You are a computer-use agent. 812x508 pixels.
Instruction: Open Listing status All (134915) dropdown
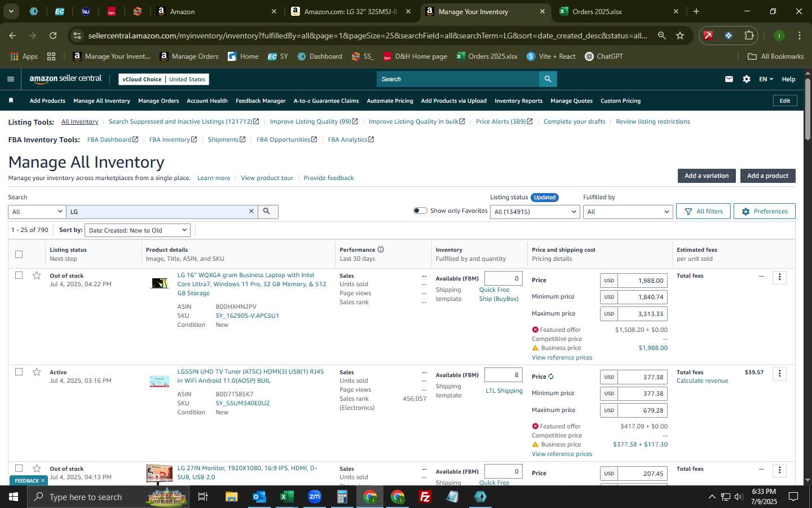pos(535,212)
